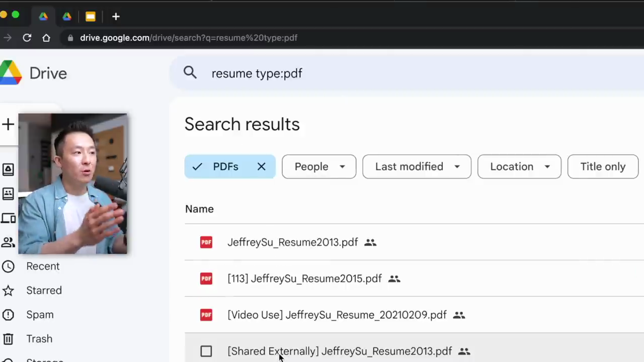Image resolution: width=644 pixels, height=362 pixels.
Task: Open the People filter dropdown
Action: coord(319,166)
